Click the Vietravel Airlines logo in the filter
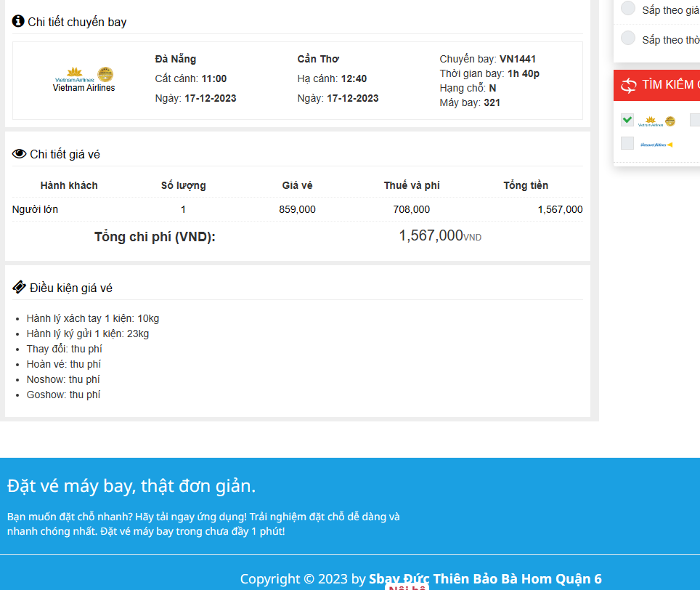Screen dimensions: 700x590 (x=656, y=145)
